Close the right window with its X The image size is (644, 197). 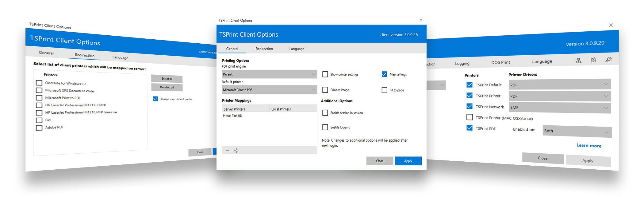(611, 25)
